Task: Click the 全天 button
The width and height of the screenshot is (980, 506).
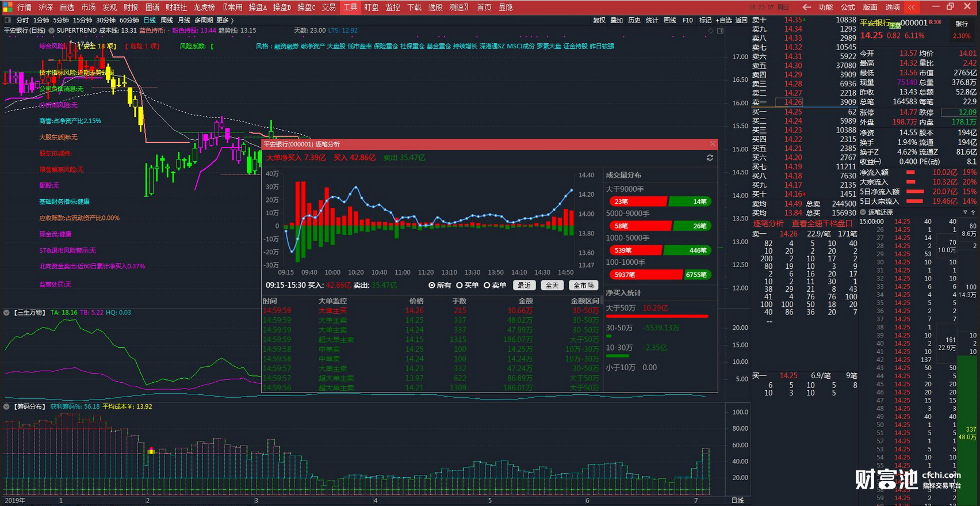Action: point(552,286)
